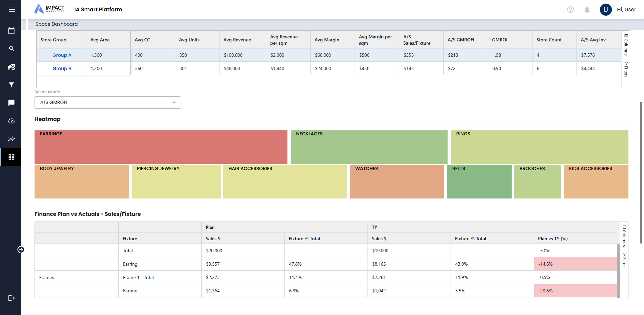Click the calendar icon in sidebar
The height and width of the screenshot is (315, 644).
(x=11, y=31)
